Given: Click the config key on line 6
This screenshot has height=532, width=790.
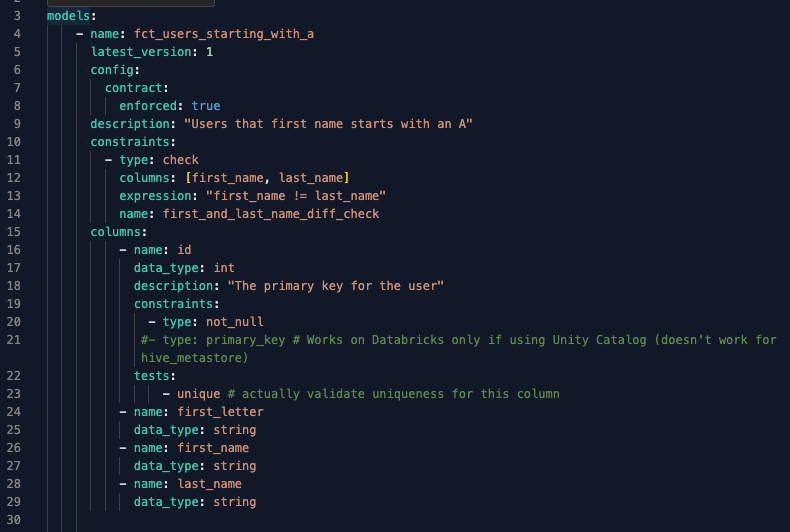Looking at the screenshot, I should pyautogui.click(x=112, y=70).
